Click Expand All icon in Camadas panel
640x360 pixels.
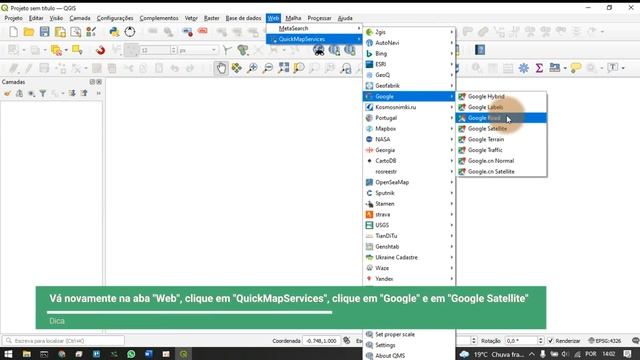tap(72, 93)
